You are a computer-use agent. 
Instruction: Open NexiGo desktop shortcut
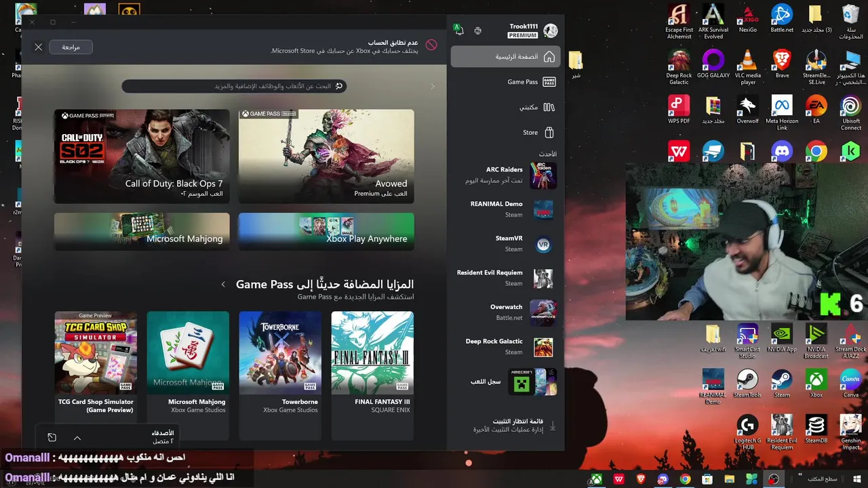(748, 19)
